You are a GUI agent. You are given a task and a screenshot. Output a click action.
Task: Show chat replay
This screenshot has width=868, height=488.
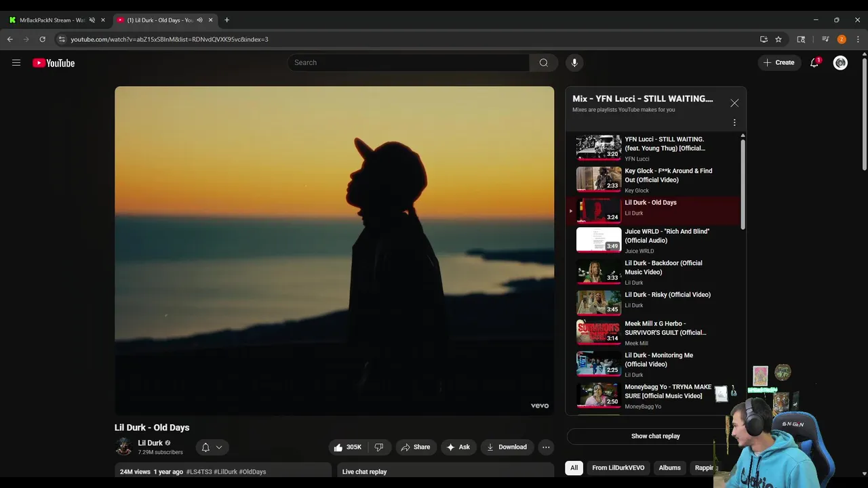655,436
